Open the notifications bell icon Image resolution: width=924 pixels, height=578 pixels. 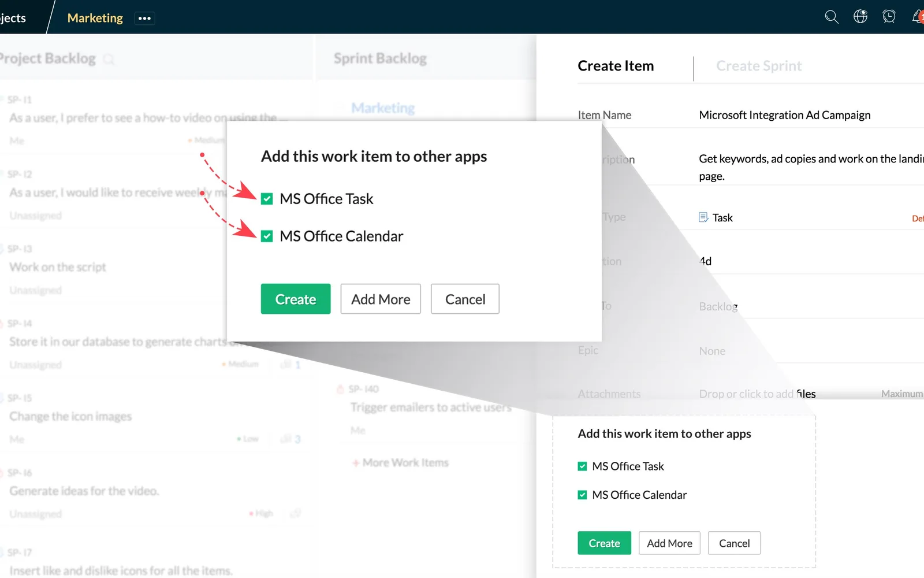(918, 17)
